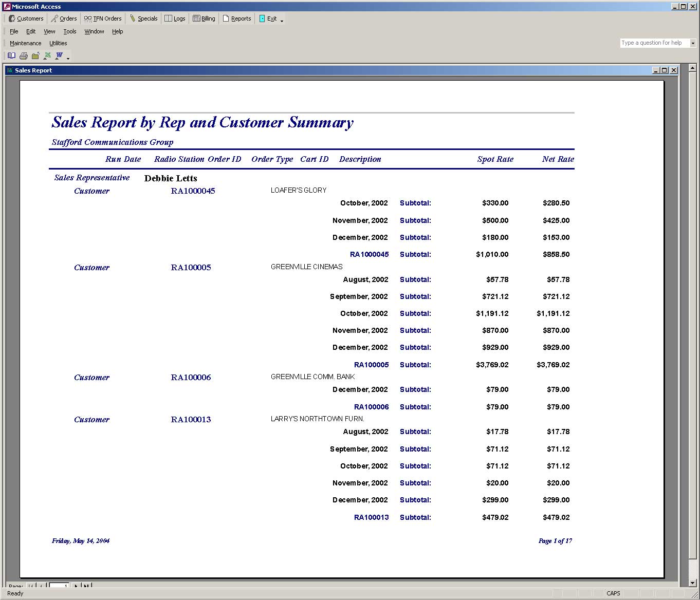The image size is (700, 600).
Task: Open the Billing toolbar button
Action: [204, 18]
